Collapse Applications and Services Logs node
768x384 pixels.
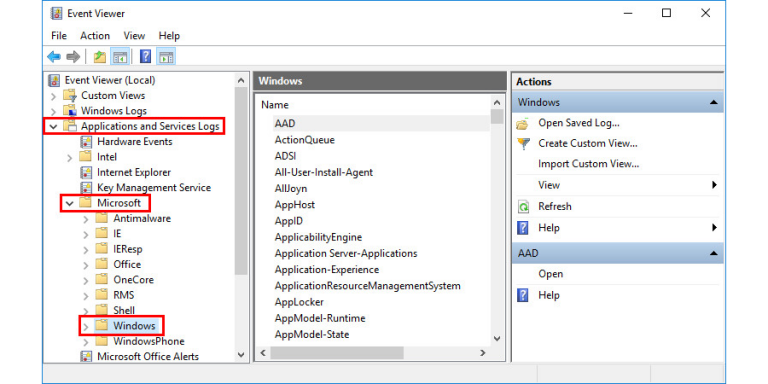pos(53,126)
